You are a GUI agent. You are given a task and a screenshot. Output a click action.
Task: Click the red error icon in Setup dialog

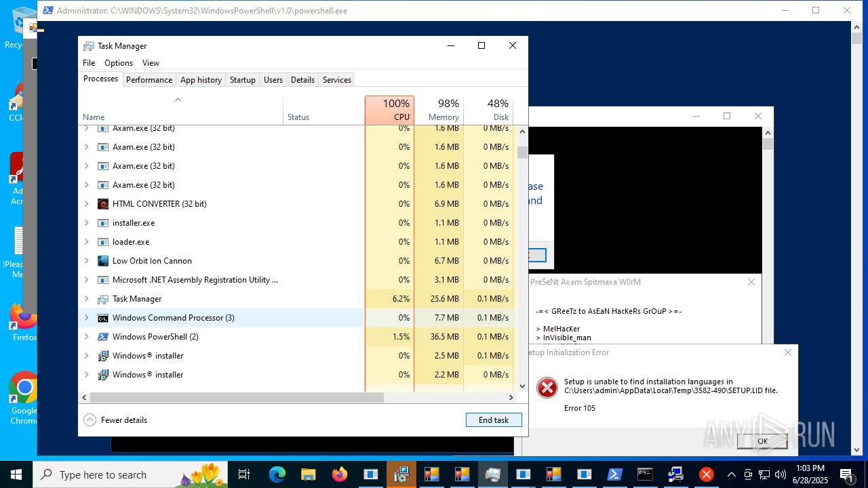[547, 387]
